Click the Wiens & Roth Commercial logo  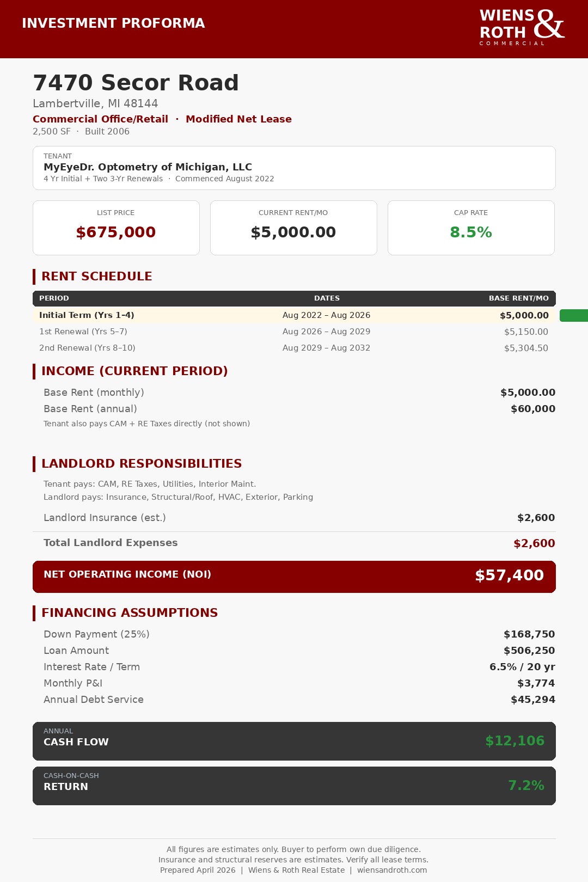coord(522,27)
